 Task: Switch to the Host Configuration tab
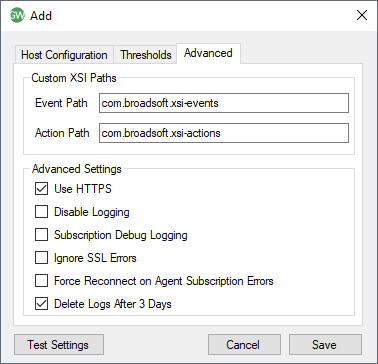click(x=64, y=55)
